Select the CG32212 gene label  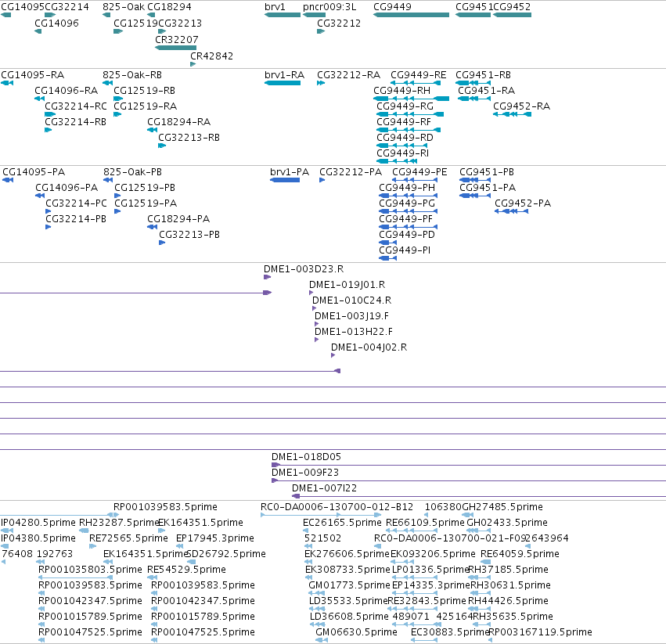click(339, 23)
